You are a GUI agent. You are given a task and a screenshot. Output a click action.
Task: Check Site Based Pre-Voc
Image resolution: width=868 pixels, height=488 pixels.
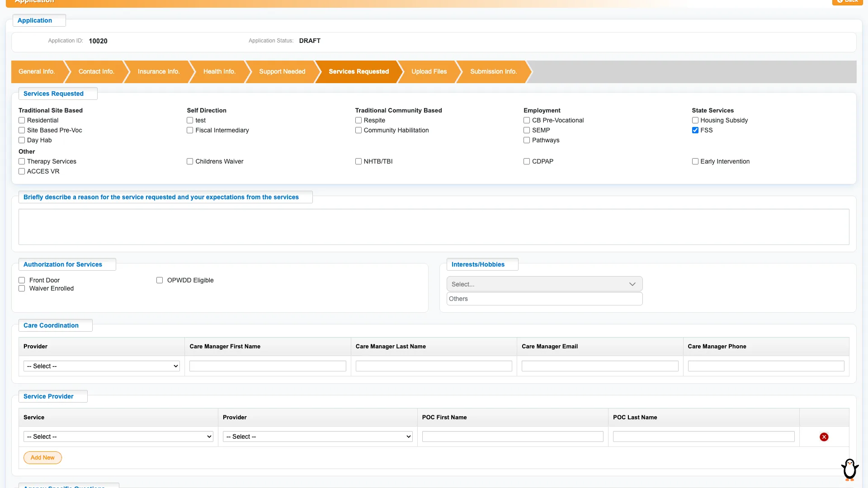tap(22, 130)
